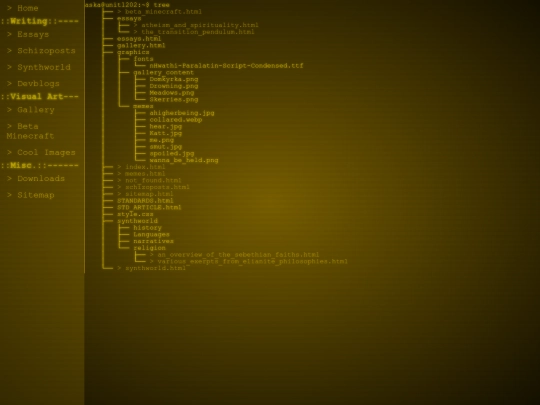The height and width of the screenshot is (405, 540).
Task: Open schizoposts.html in the tree
Action: tap(153, 187)
